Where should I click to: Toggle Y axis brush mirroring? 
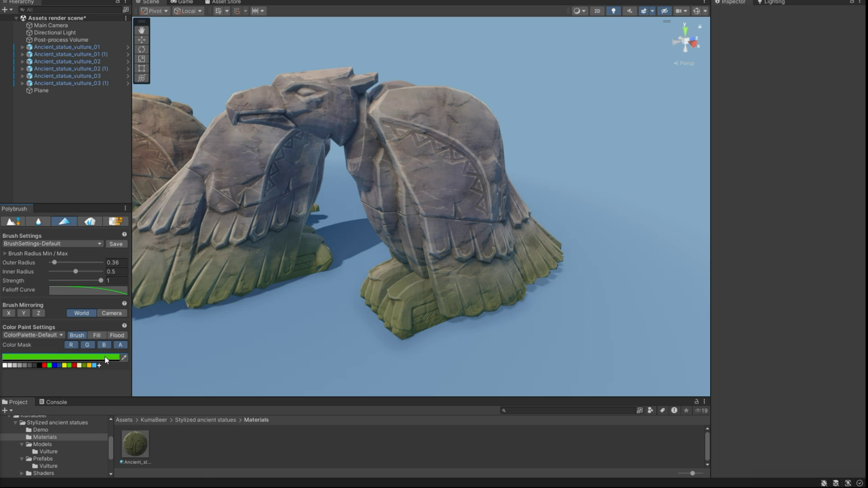24,313
